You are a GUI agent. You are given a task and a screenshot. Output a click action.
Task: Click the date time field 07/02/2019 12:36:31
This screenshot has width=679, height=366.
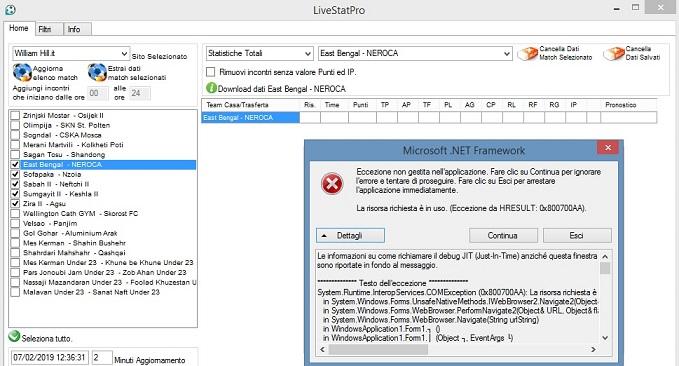tap(49, 357)
